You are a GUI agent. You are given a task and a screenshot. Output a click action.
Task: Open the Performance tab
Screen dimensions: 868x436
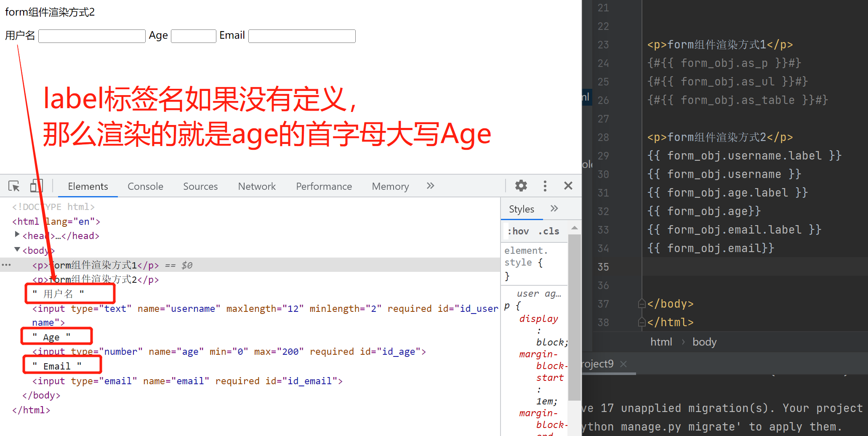tap(324, 186)
